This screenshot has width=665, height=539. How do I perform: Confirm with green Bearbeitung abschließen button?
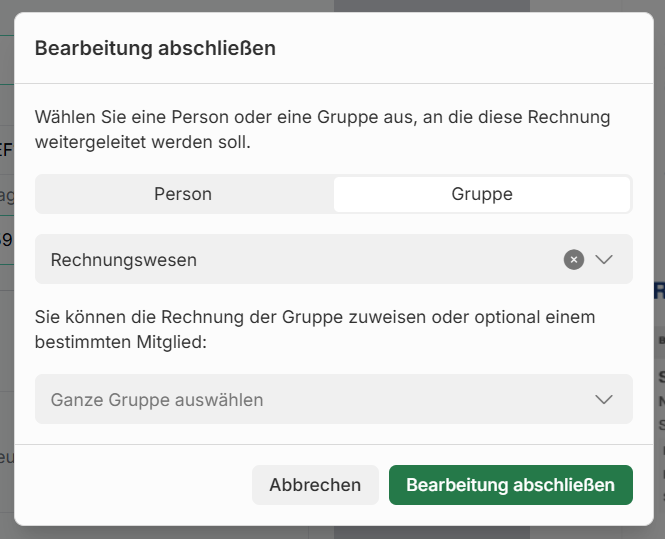coord(510,485)
